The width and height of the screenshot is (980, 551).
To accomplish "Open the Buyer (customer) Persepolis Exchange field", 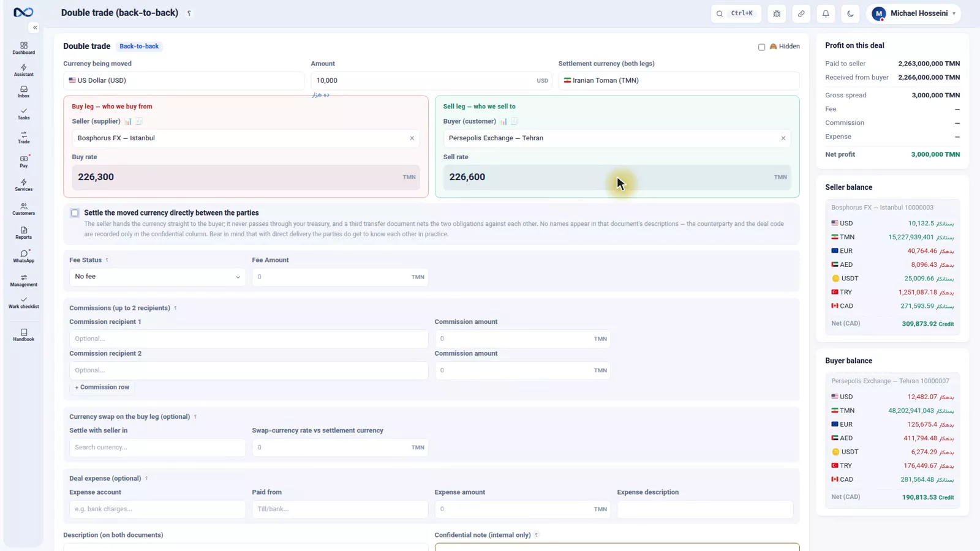I will pyautogui.click(x=617, y=138).
